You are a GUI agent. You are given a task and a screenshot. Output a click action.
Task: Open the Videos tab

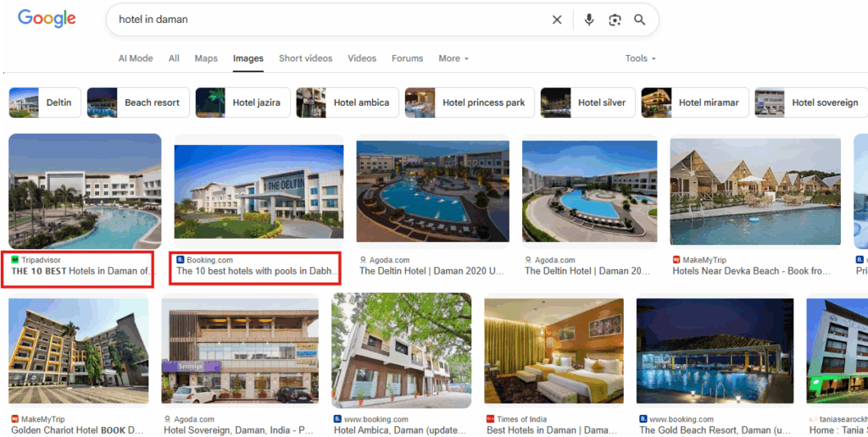click(362, 58)
